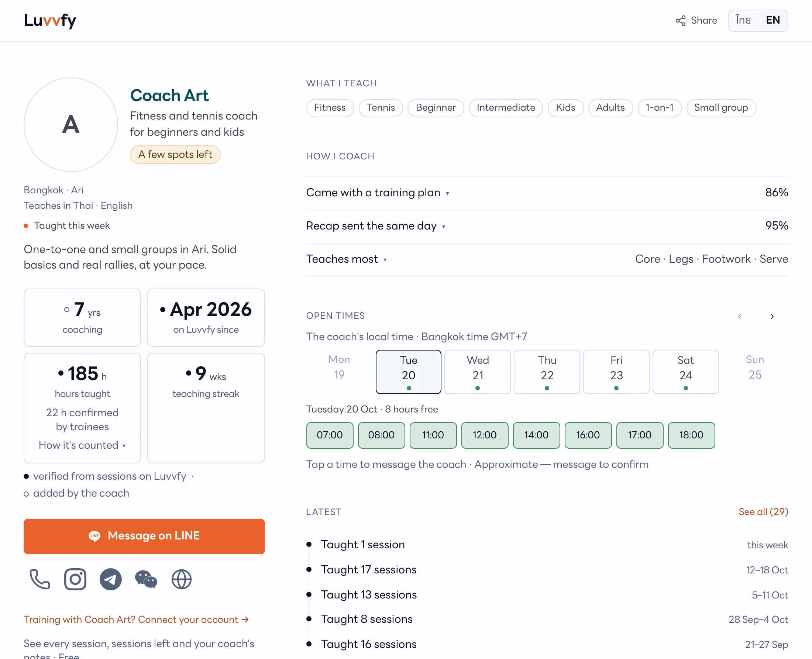
Task: Open the Telegram contact icon
Action: 110,579
